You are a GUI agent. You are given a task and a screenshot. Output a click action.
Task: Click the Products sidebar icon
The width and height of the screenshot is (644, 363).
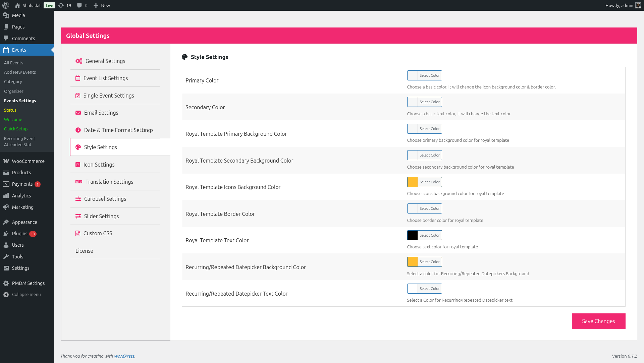6,173
